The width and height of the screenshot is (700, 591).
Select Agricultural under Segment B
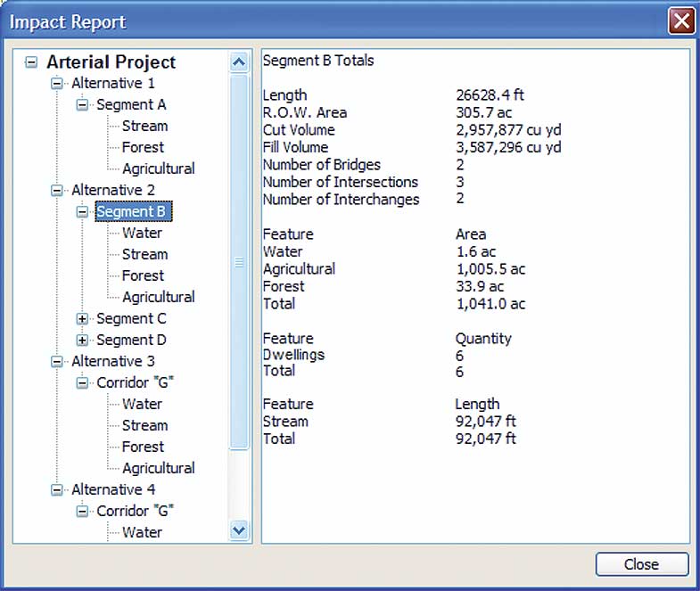158,298
